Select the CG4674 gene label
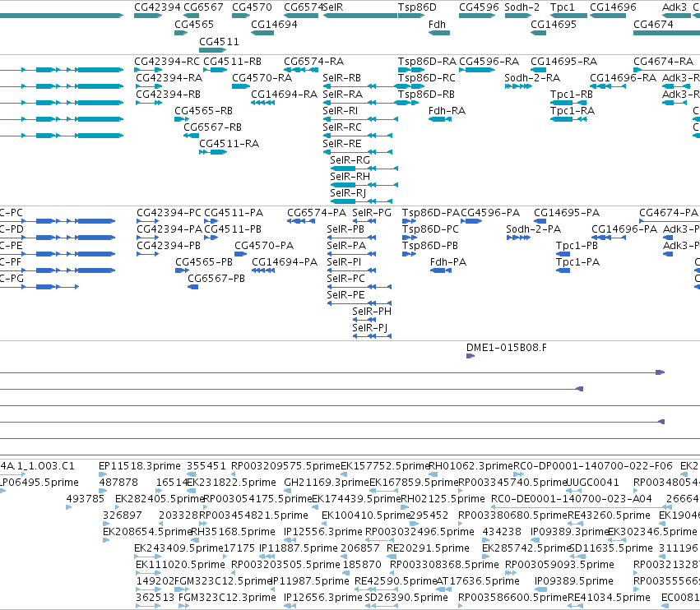The height and width of the screenshot is (610, 700). tap(653, 24)
